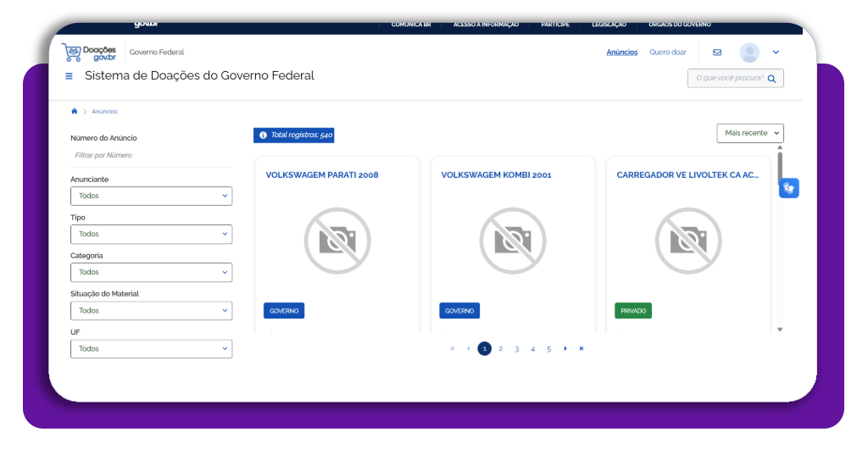
Task: Open the Mais recente sort dropdown
Action: pyautogui.click(x=750, y=133)
